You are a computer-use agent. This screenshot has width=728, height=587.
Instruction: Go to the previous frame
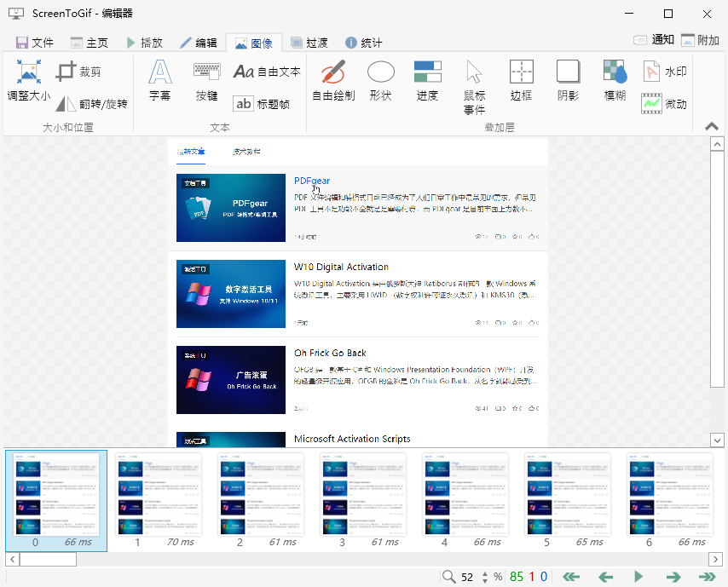(x=605, y=576)
